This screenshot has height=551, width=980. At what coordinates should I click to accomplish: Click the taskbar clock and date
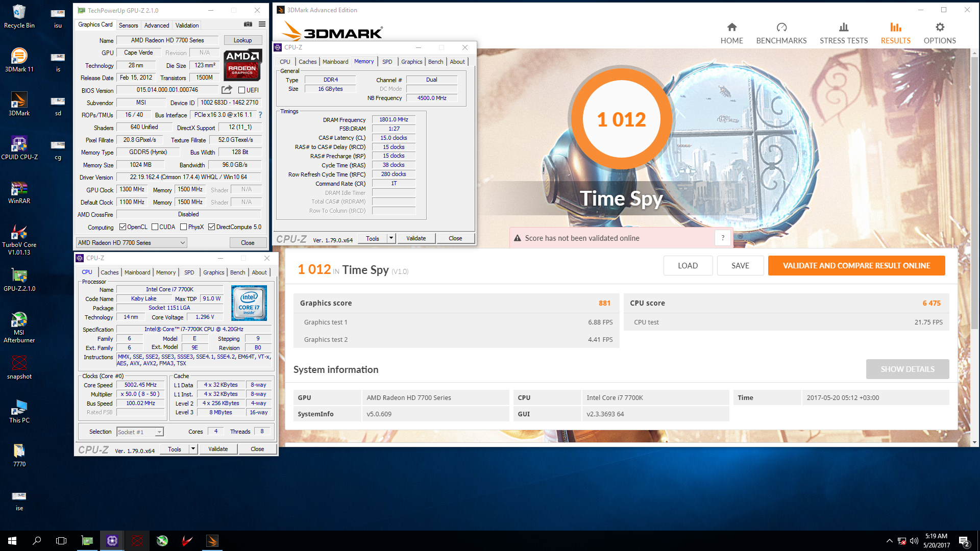click(x=936, y=541)
